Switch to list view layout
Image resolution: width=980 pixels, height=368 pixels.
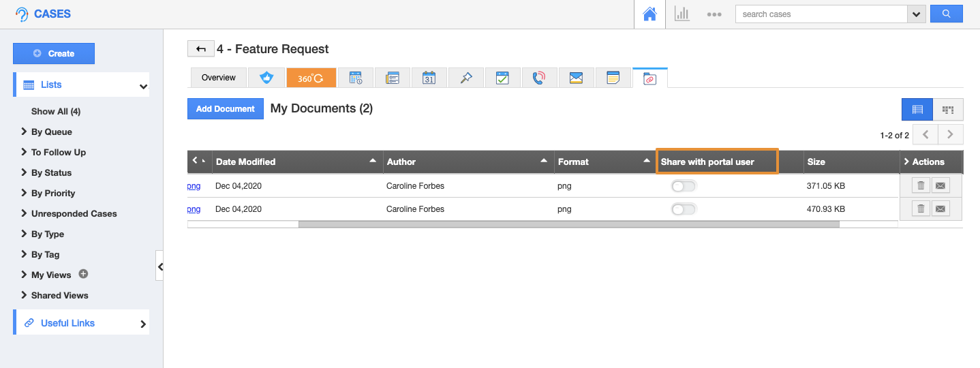pos(917,109)
